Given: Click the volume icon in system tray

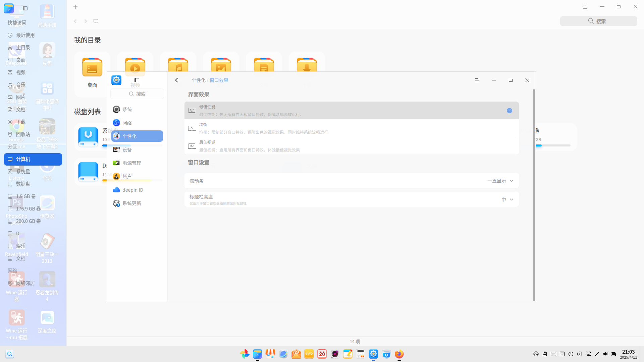Looking at the screenshot, I should [x=605, y=354].
